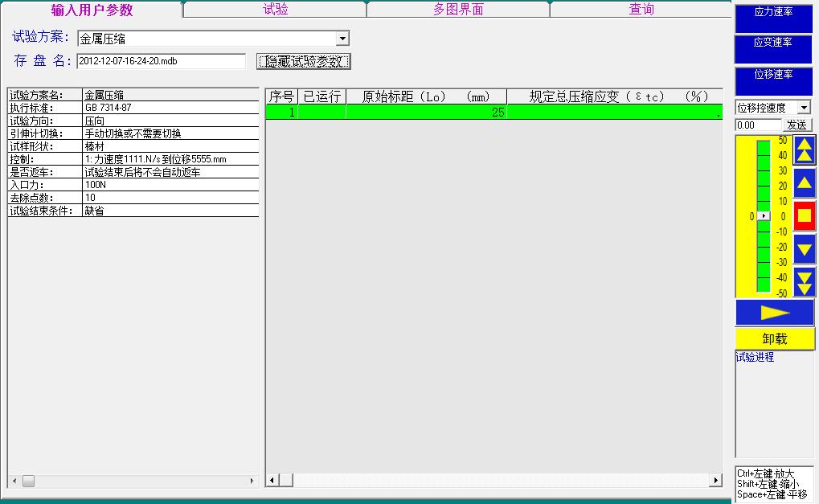Click the yellow 卸载 button
This screenshot has height=504, width=819.
click(774, 339)
